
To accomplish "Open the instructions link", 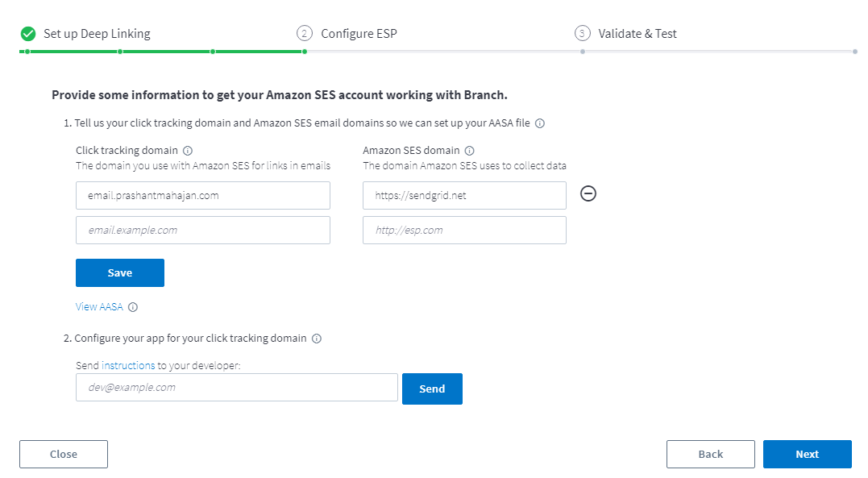I will point(128,365).
